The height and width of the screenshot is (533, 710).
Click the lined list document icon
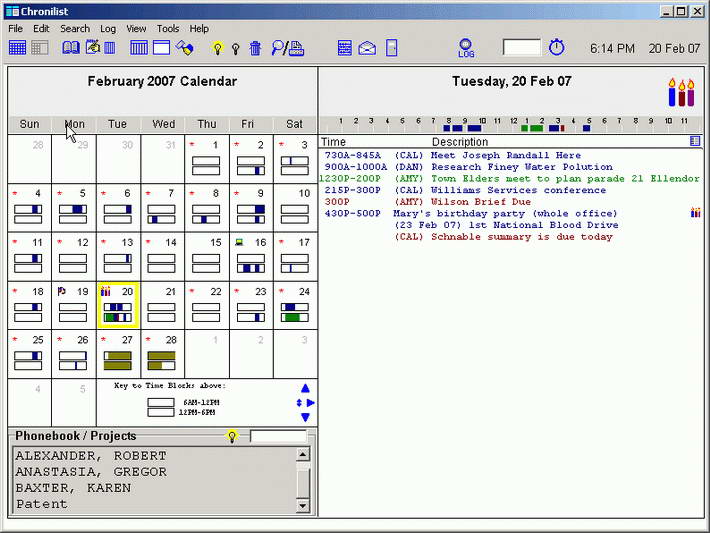(345, 48)
